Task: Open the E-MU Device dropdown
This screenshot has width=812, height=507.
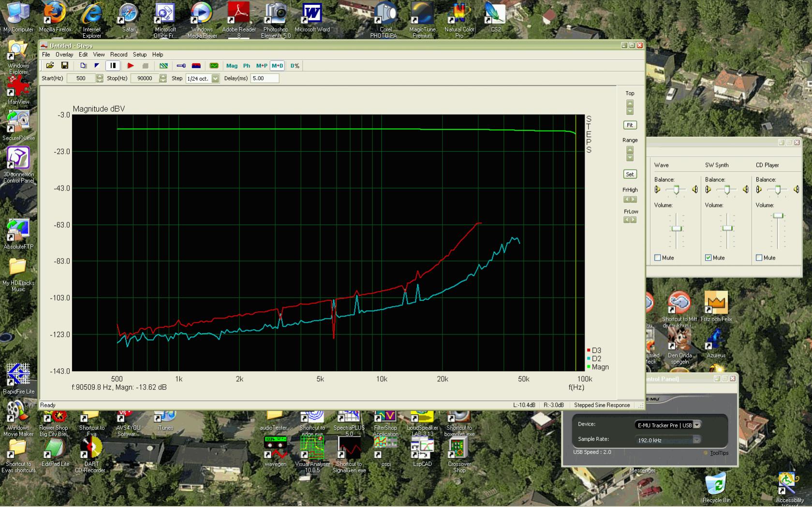Action: tap(697, 425)
